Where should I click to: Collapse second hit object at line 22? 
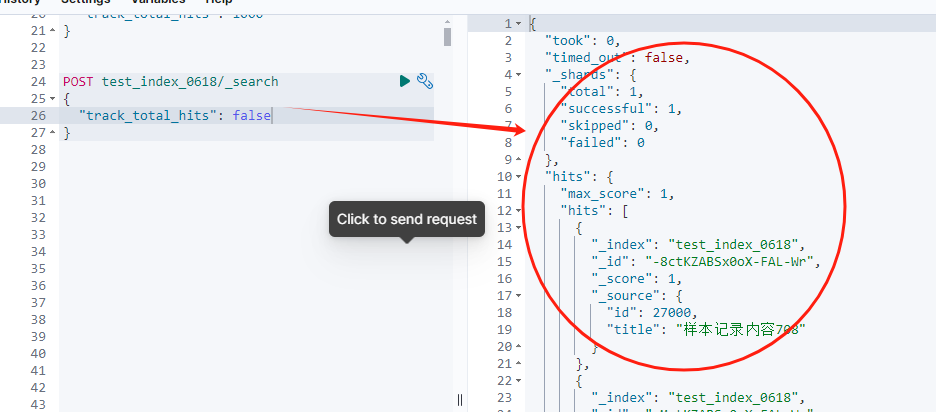pos(518,380)
